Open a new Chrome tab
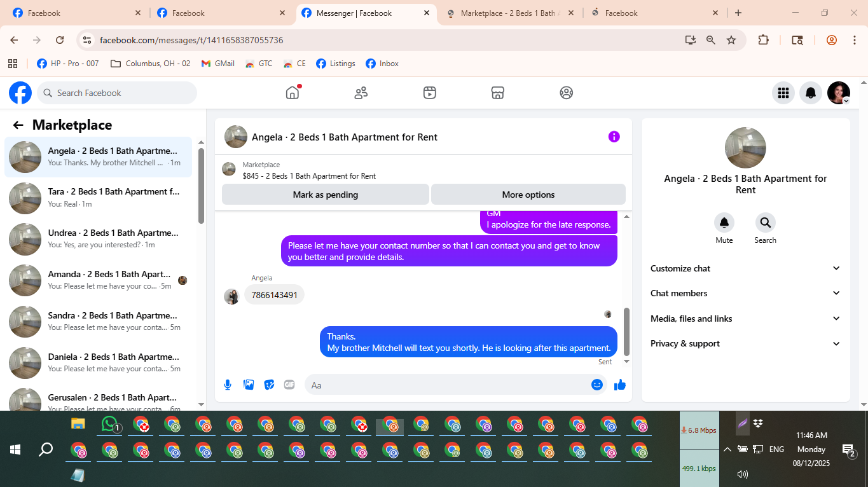This screenshot has height=487, width=868. 738,13
